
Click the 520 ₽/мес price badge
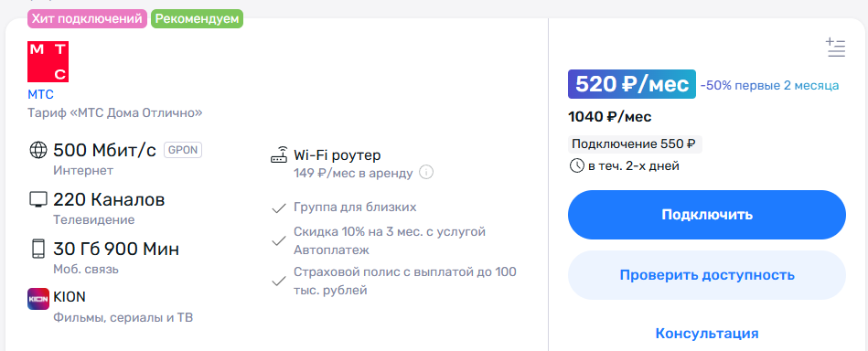[x=632, y=84]
